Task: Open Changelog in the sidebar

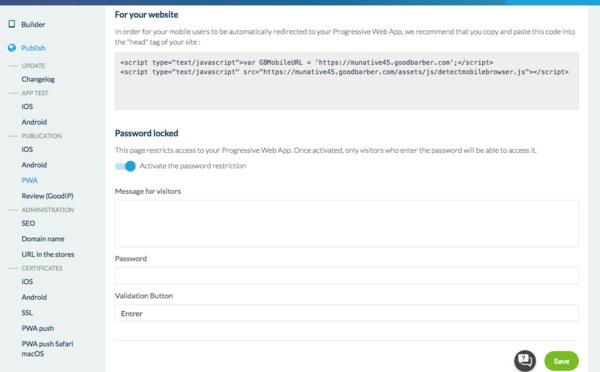Action: pos(38,79)
